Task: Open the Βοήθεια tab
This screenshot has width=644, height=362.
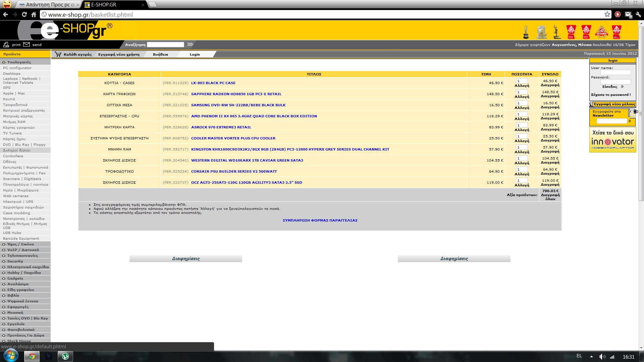Action: point(160,54)
